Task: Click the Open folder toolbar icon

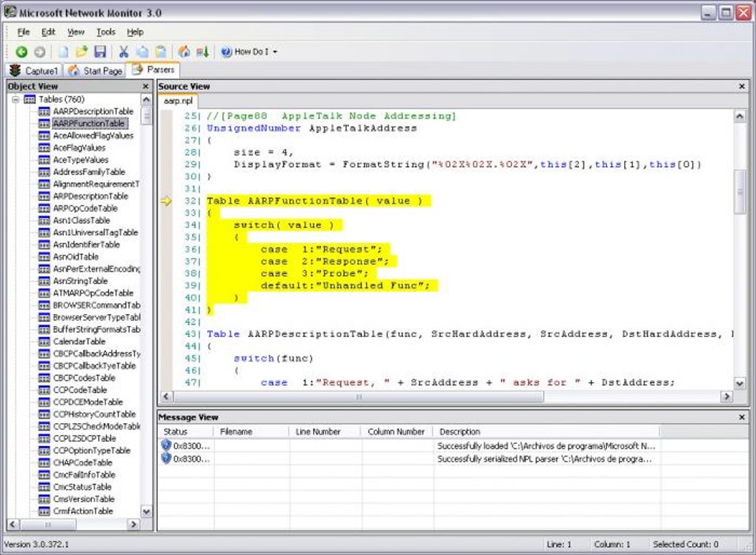Action: 82,52
